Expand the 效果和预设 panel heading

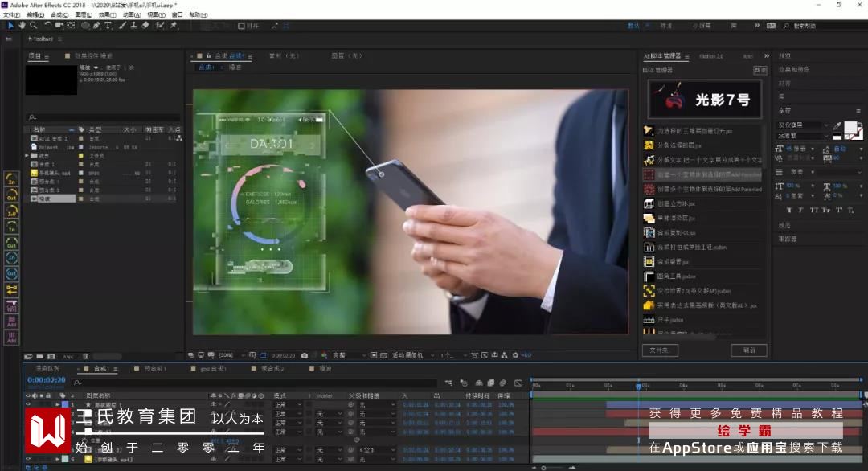coord(793,70)
